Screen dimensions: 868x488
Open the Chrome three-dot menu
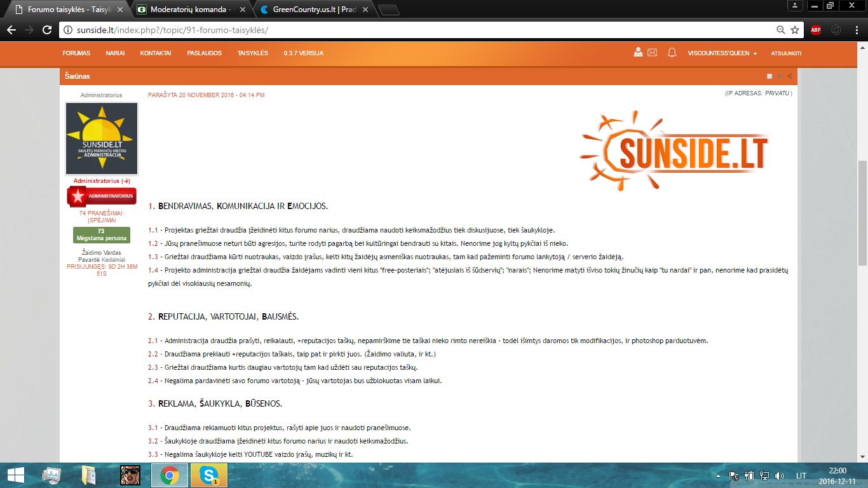(x=856, y=30)
